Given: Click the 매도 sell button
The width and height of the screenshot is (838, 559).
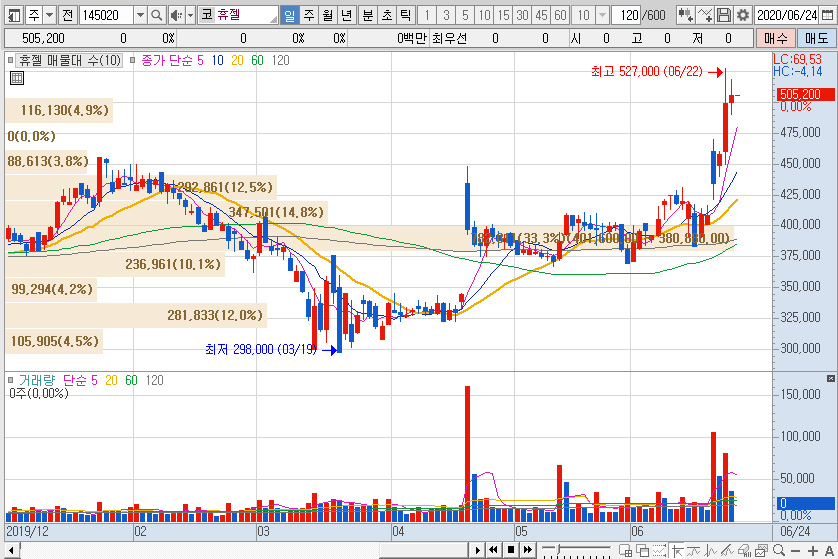Looking at the screenshot, I should pos(816,38).
